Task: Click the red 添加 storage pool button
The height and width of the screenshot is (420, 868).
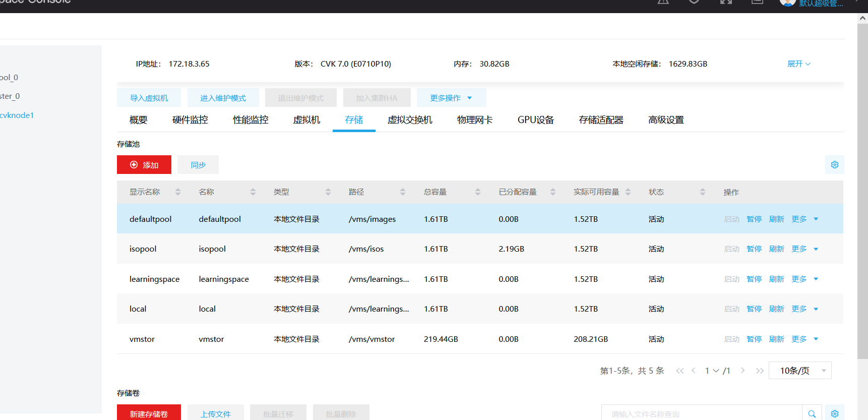Action: 144,165
